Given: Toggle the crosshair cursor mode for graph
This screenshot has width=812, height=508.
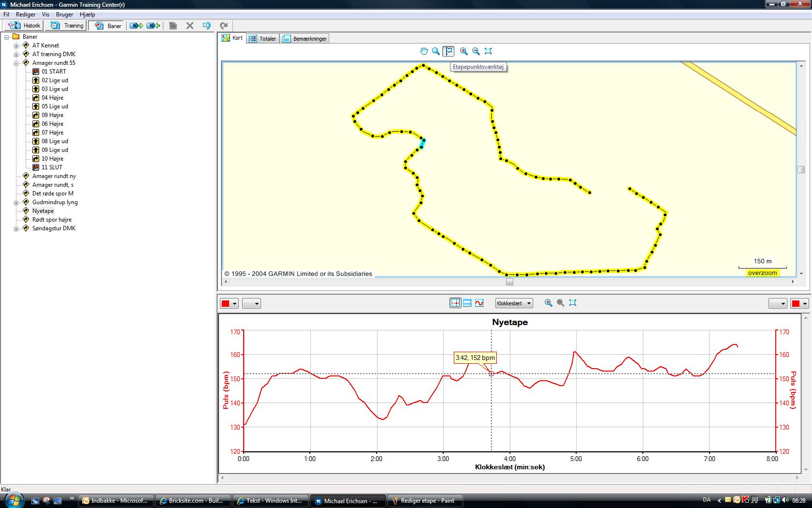Looking at the screenshot, I should (455, 303).
